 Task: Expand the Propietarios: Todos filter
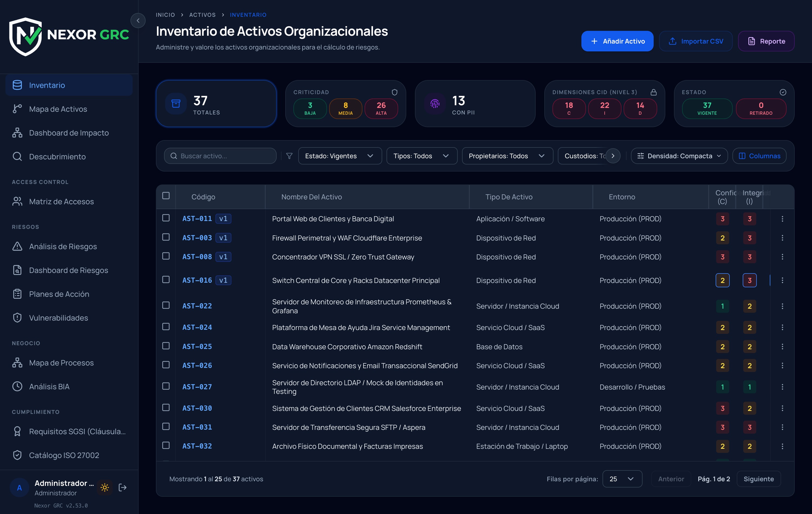click(507, 156)
